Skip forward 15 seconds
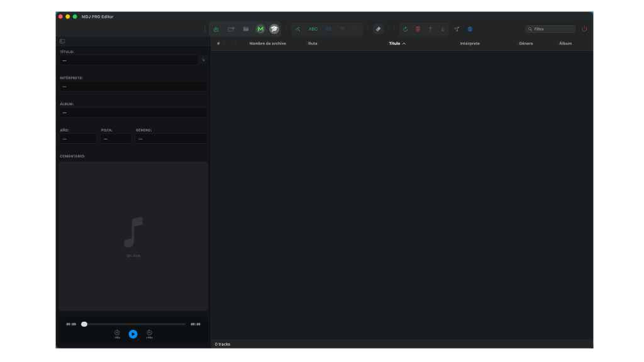 point(149,333)
